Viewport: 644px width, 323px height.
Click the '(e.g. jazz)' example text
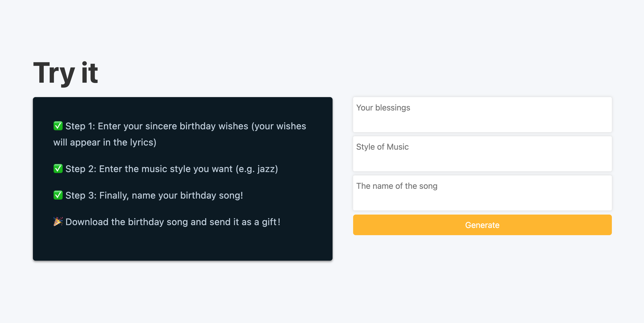[x=257, y=169]
